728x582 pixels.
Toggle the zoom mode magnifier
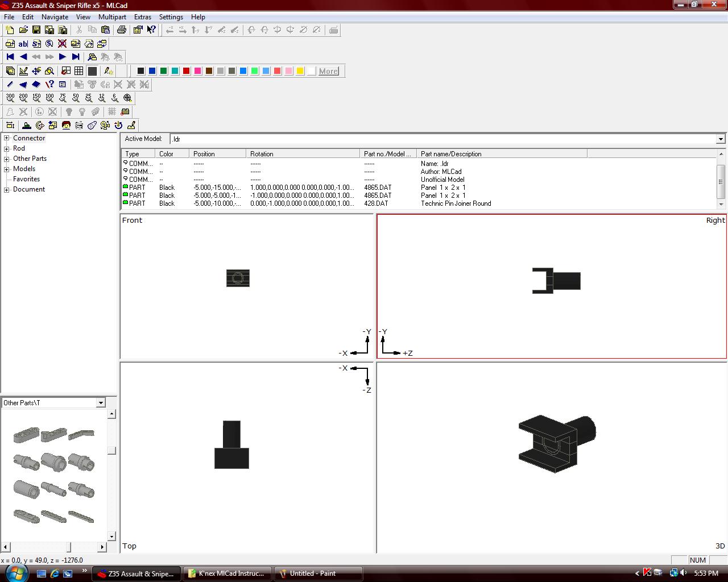[x=49, y=71]
